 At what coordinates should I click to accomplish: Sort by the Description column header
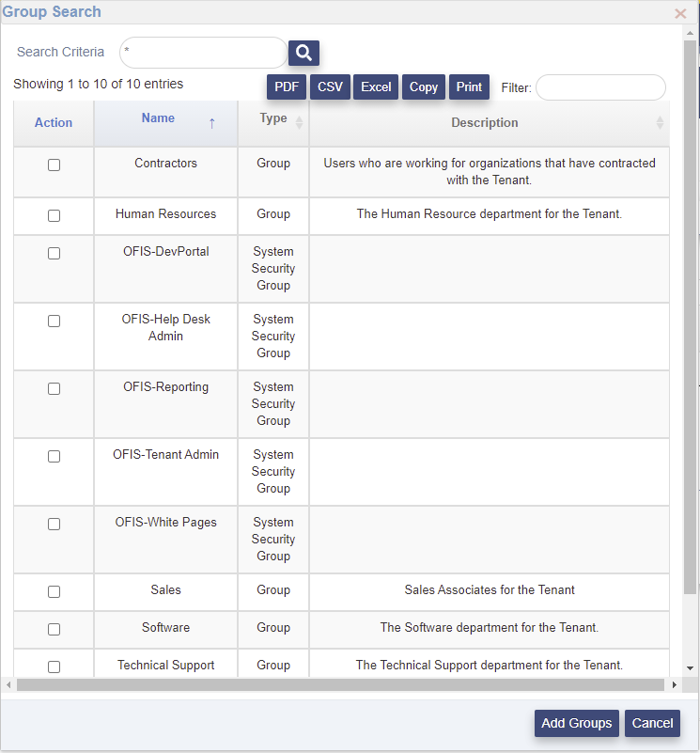490,123
